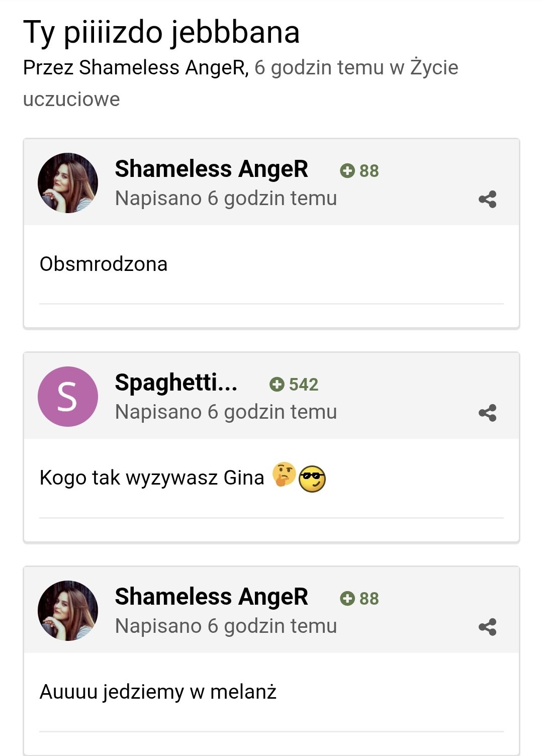This screenshot has width=543, height=756.
Task: Click the share icon on Spaghetti's reply
Action: coord(487,413)
